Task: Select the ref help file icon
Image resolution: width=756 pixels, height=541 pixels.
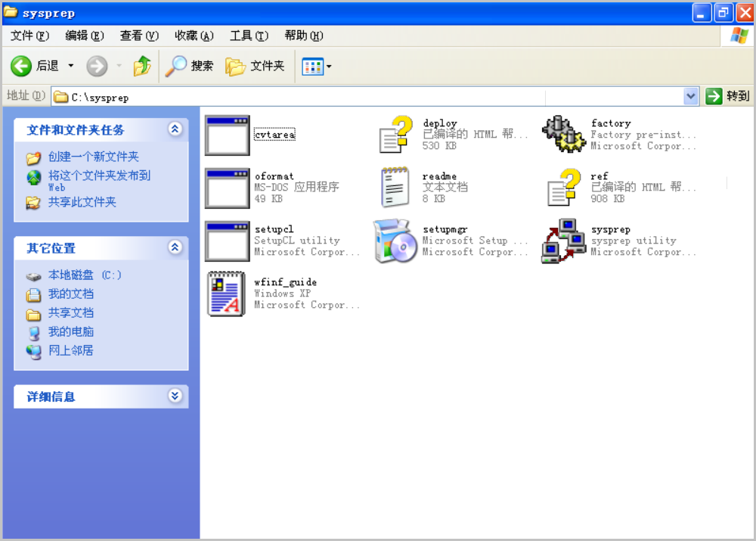Action: click(564, 187)
